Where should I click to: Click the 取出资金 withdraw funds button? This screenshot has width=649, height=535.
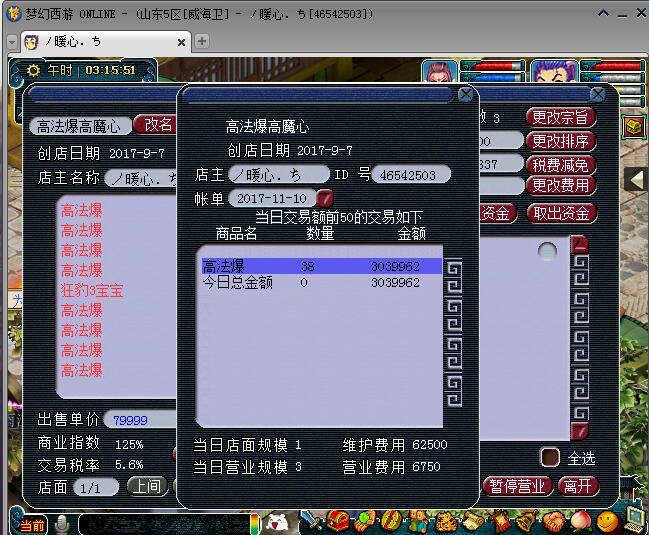pyautogui.click(x=561, y=214)
